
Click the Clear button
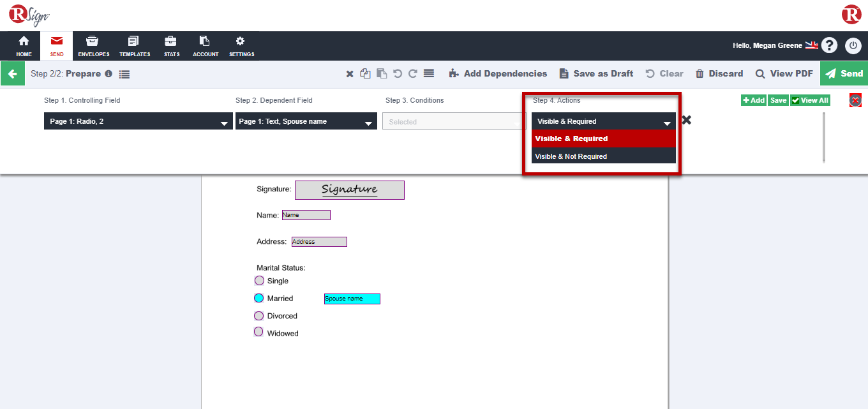tap(664, 73)
